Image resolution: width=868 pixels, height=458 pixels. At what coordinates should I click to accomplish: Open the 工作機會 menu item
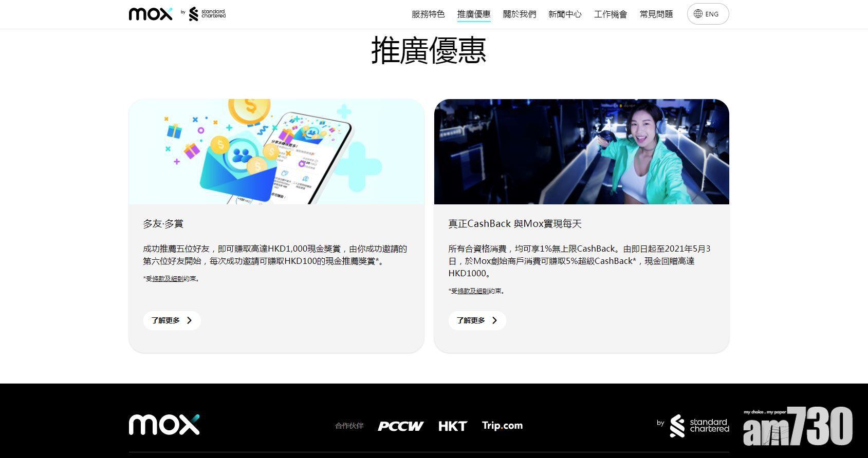611,14
